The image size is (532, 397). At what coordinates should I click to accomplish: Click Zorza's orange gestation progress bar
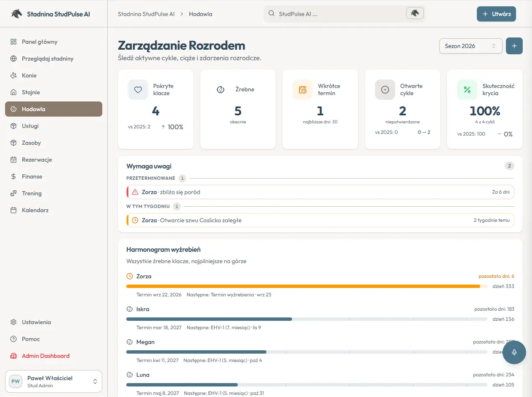pos(307,286)
